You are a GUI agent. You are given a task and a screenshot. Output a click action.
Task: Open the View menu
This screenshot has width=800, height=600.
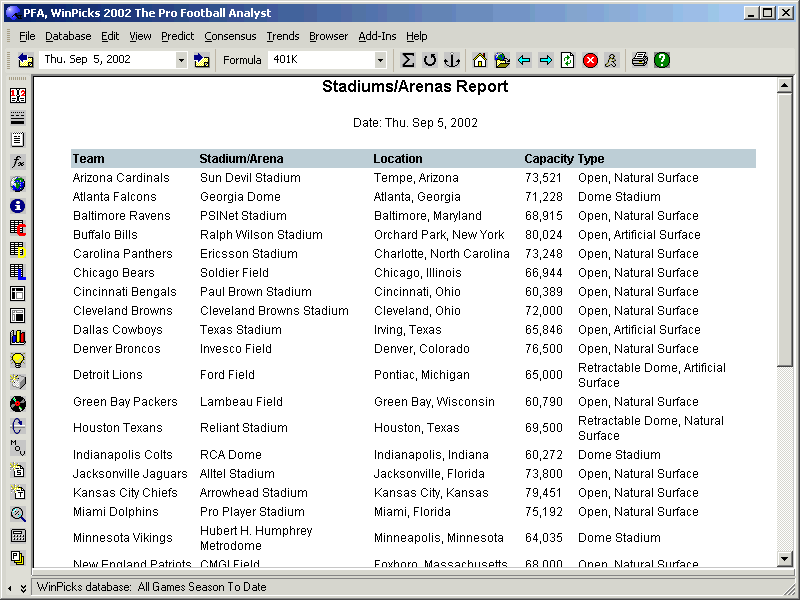(140, 36)
